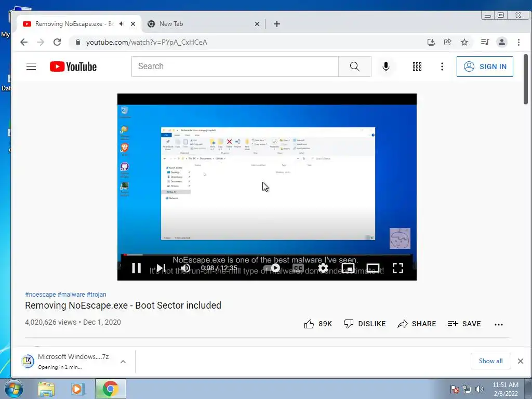
Task: Mute the video player volume
Action: [x=185, y=268]
